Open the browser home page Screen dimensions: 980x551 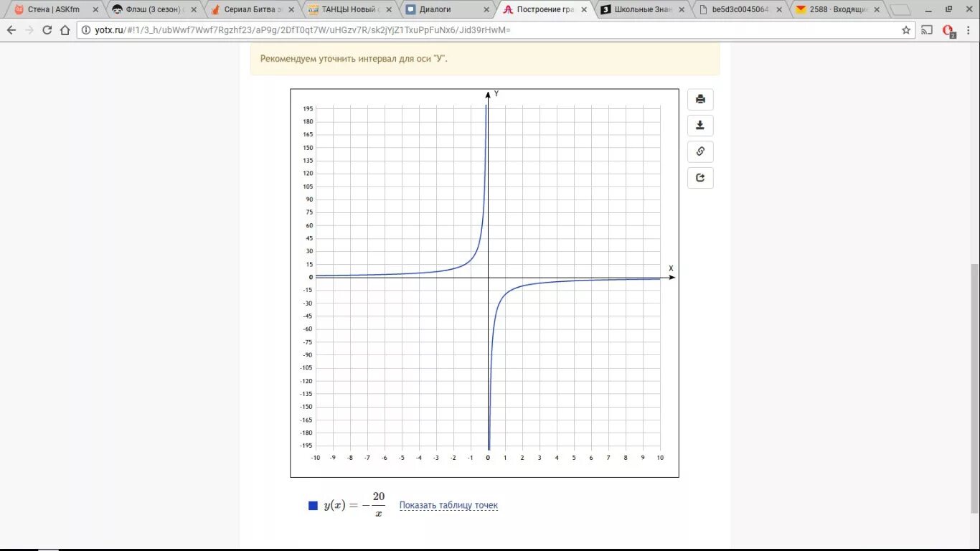click(65, 30)
